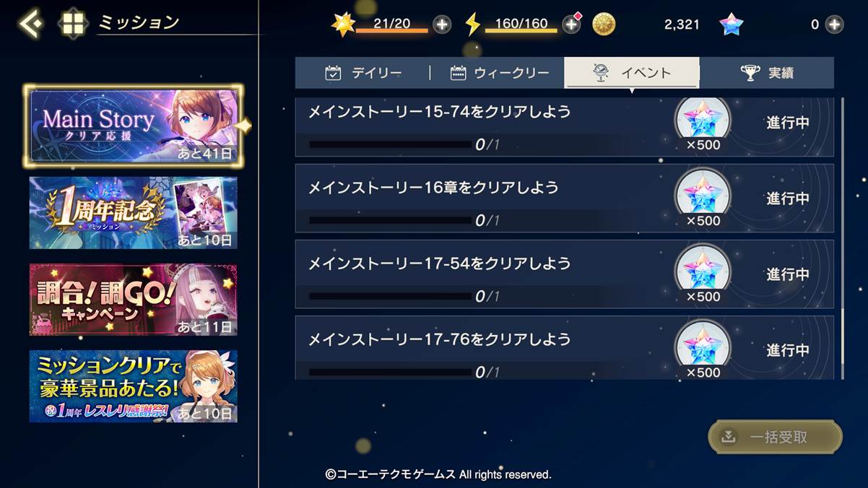Add stamina with the plus beside 21/20
The image size is (868, 488).
click(x=442, y=25)
